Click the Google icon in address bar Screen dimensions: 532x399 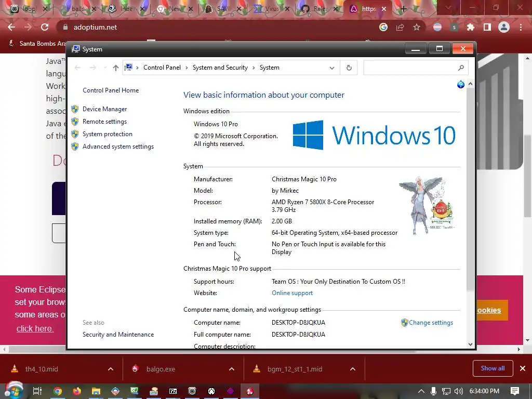[x=383, y=27]
